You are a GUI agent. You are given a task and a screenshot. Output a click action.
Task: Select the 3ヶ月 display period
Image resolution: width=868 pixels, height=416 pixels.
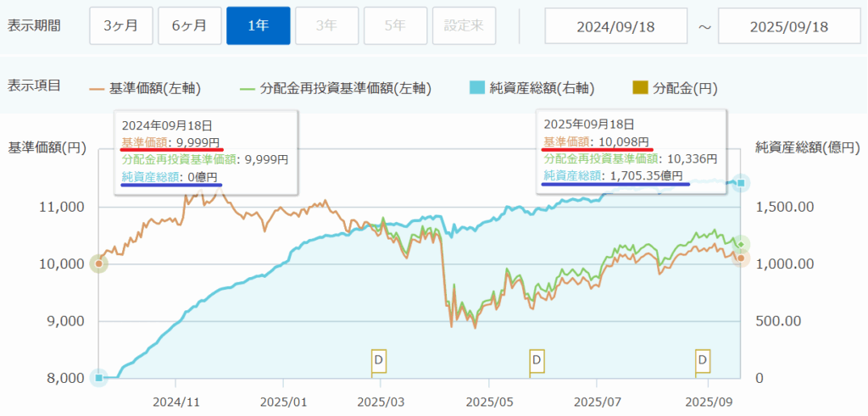pyautogui.click(x=121, y=25)
